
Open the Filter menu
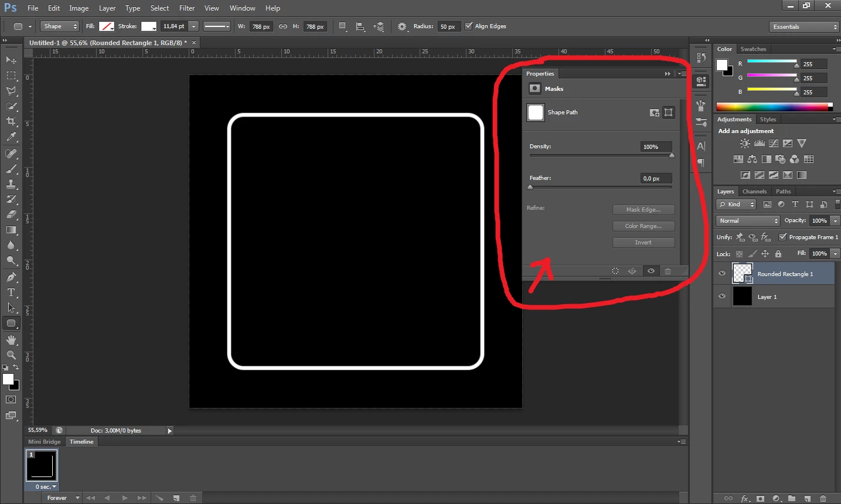[187, 8]
